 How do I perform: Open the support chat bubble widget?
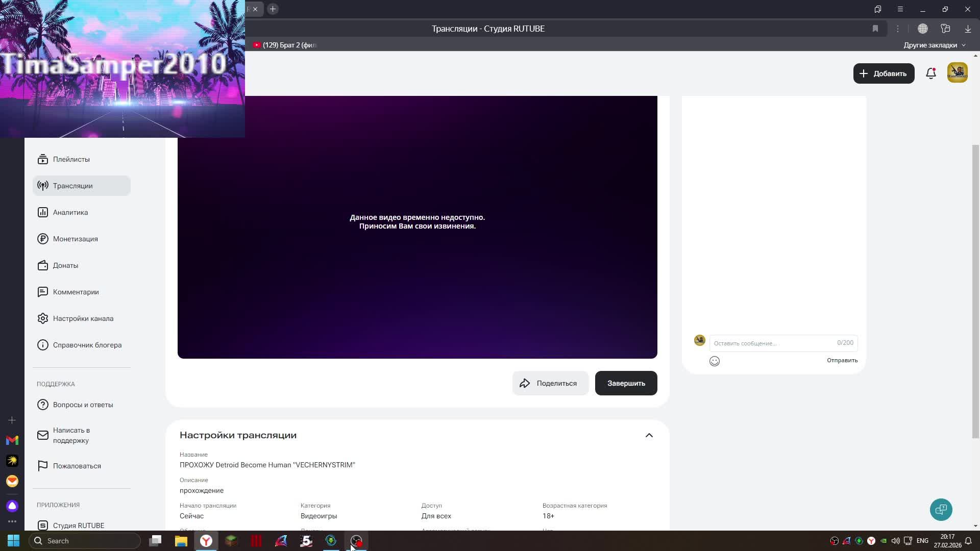(941, 509)
